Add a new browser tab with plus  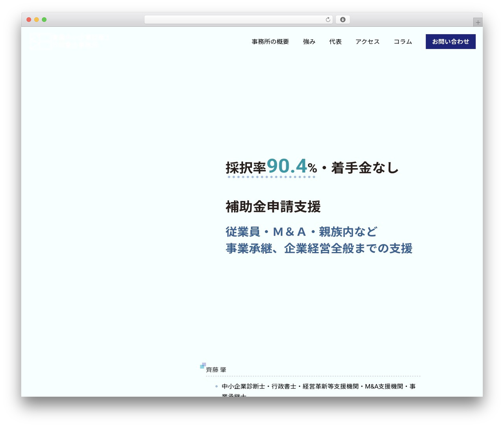pos(478,22)
